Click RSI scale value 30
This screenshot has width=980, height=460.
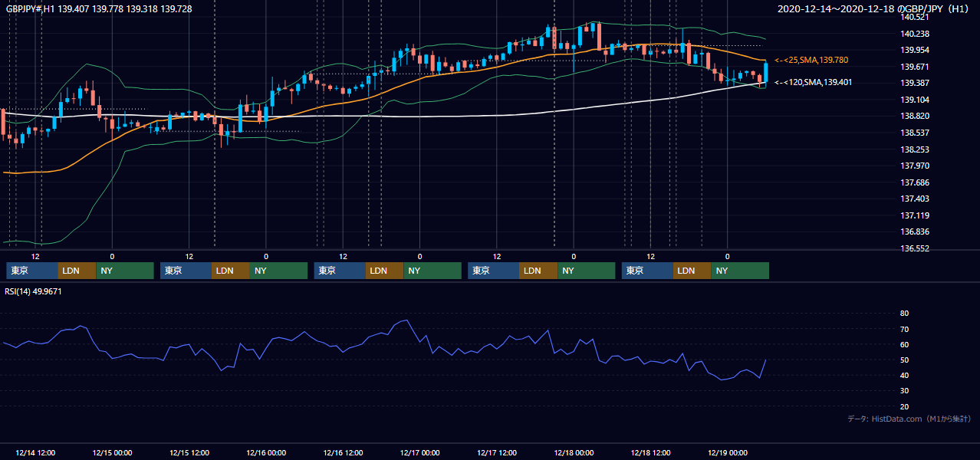point(905,391)
